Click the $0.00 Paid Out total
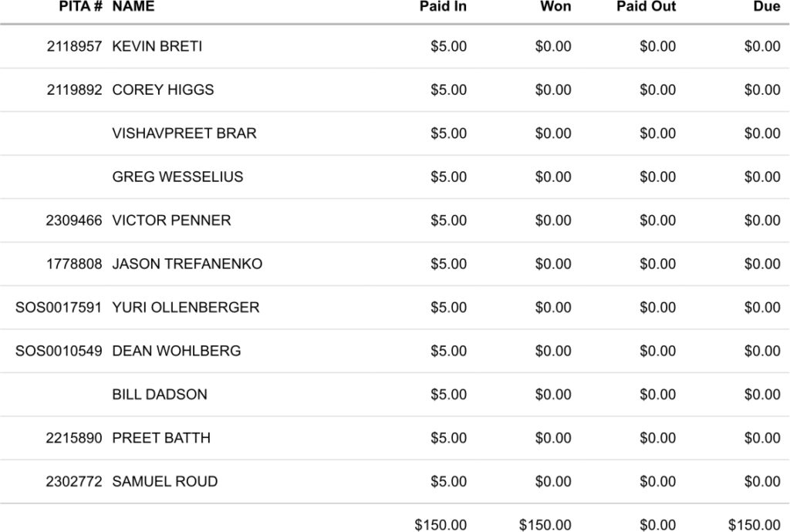Screen dimensions: 790x532 (x=657, y=525)
